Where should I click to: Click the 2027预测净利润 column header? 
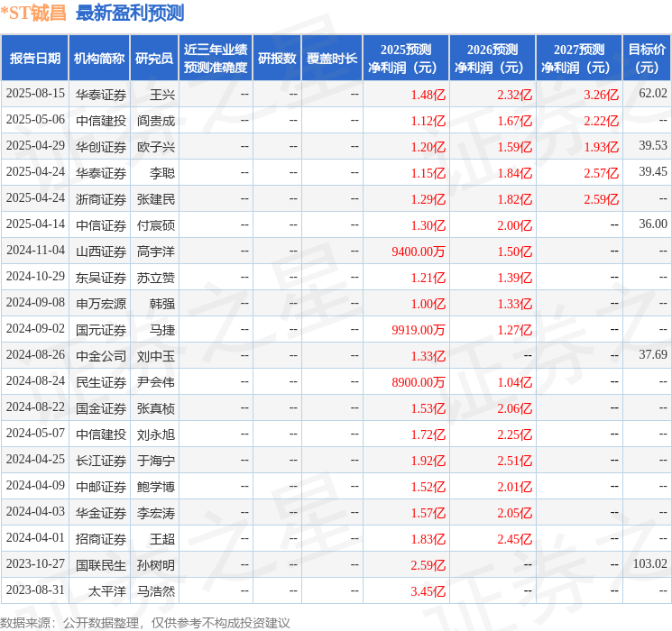click(x=579, y=59)
